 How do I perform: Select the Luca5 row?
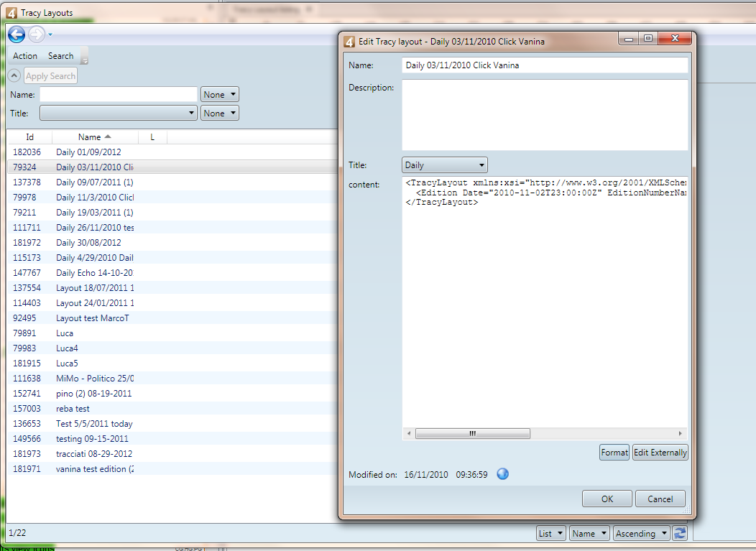pyautogui.click(x=172, y=363)
